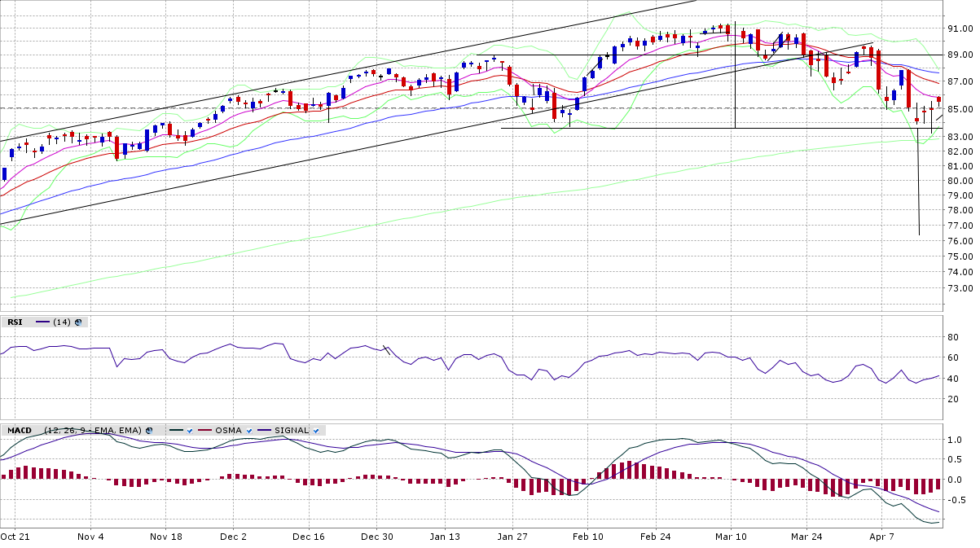The image size is (980, 548).
Task: Click the MACD panel title label
Action: click(x=20, y=430)
